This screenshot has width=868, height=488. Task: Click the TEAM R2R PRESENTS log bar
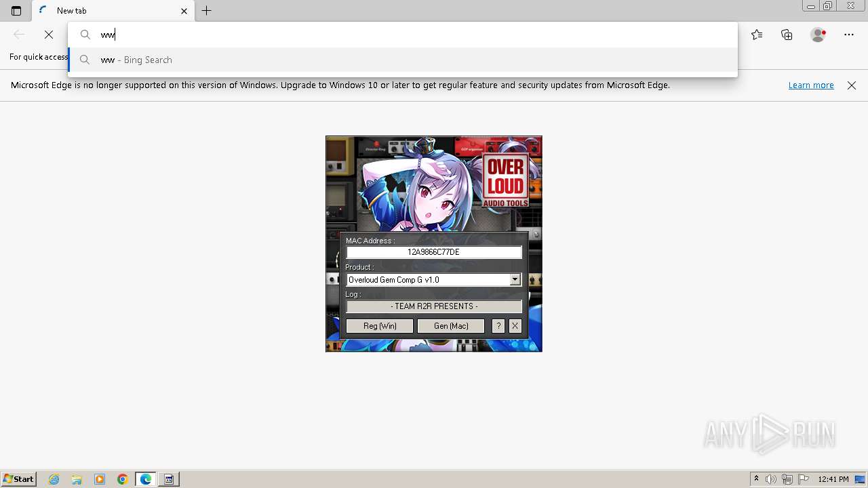pos(434,306)
